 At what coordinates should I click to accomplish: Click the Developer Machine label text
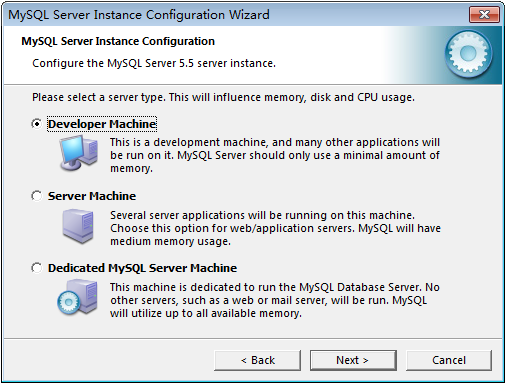(x=102, y=124)
